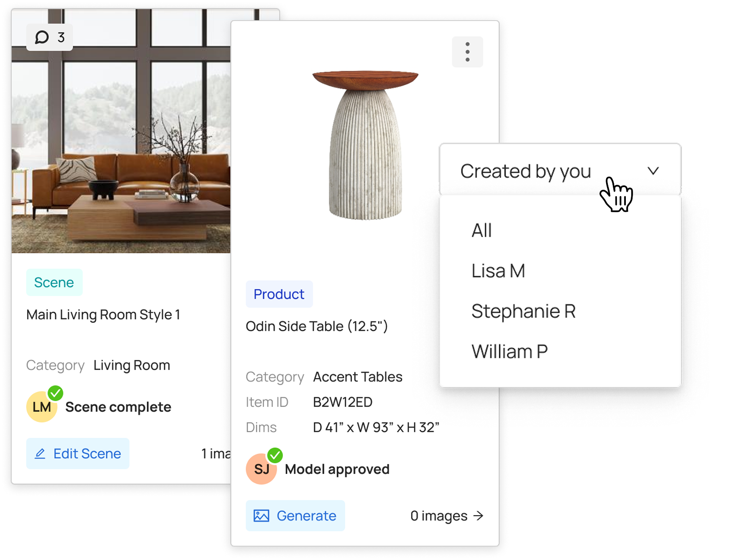This screenshot has height=560, width=730.
Task: Click the Edit Scene button
Action: 78,454
